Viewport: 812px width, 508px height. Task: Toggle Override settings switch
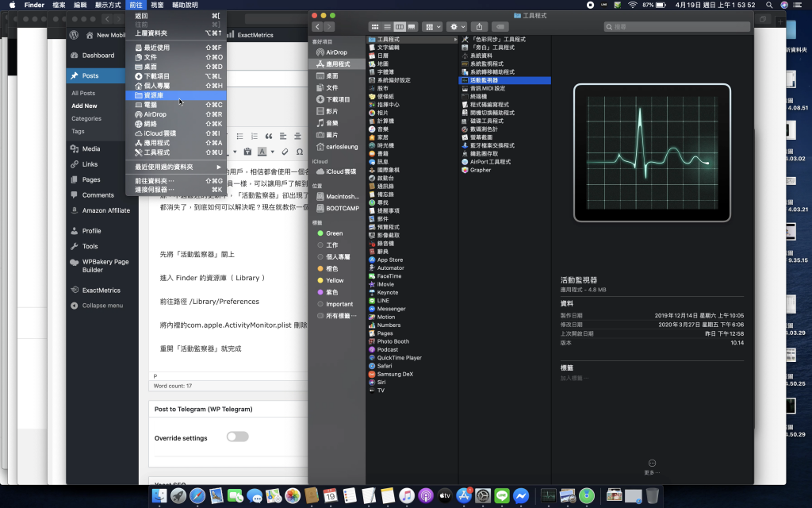(x=238, y=437)
